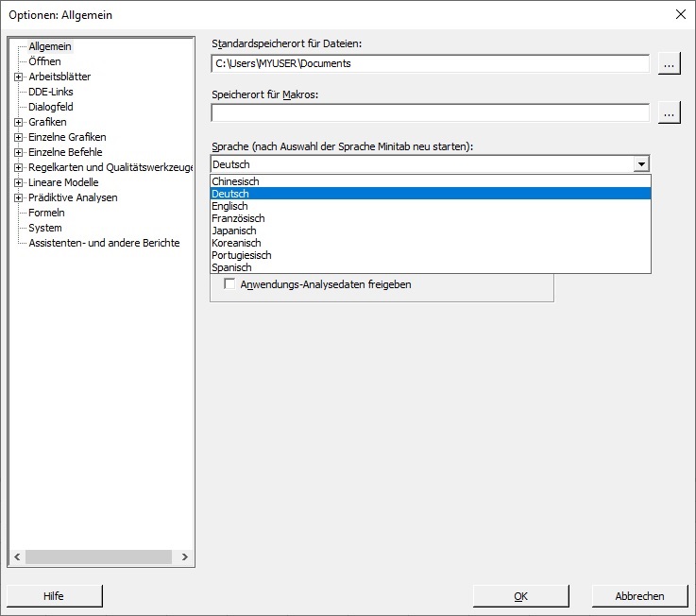Screen dimensions: 696x616
Task: Expand the Prädiktive Analysen node
Action: pyautogui.click(x=18, y=197)
